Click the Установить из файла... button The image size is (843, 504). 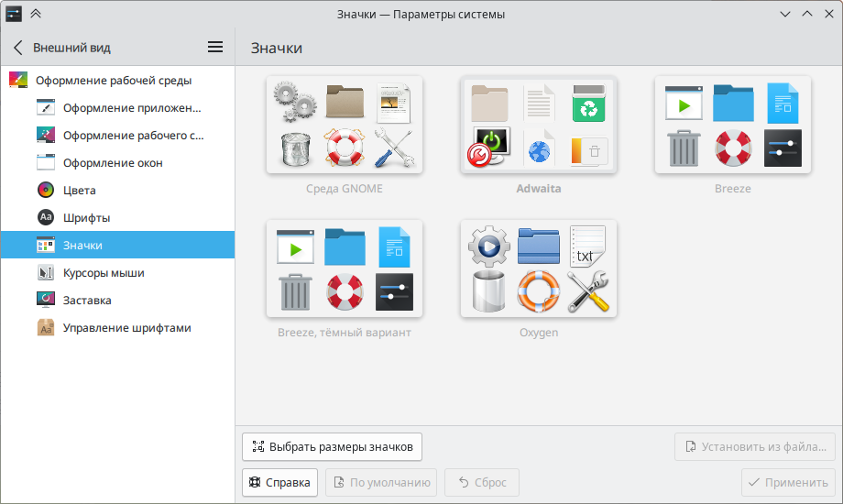tap(755, 446)
